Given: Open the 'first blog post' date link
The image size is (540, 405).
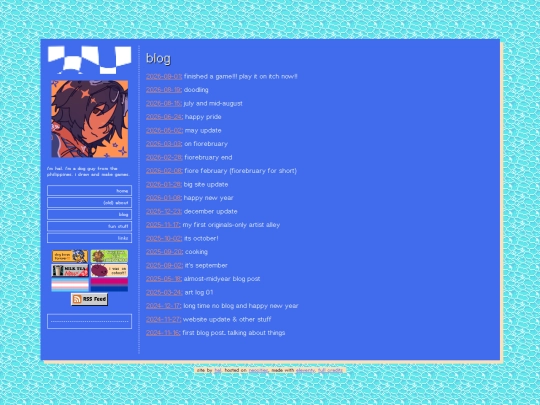Looking at the screenshot, I should click(x=163, y=333).
